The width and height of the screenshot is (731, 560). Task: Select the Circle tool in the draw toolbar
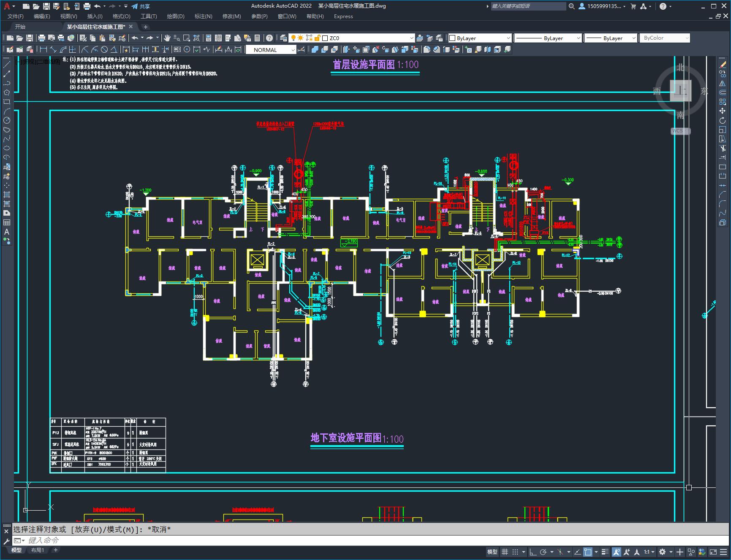pos(7,120)
